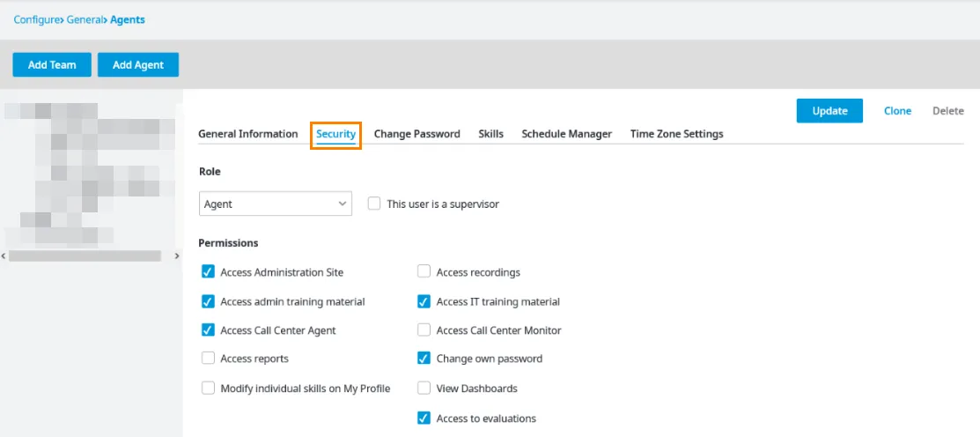This screenshot has width=980, height=437.
Task: Open the Schedule Manager tab
Action: (x=567, y=134)
